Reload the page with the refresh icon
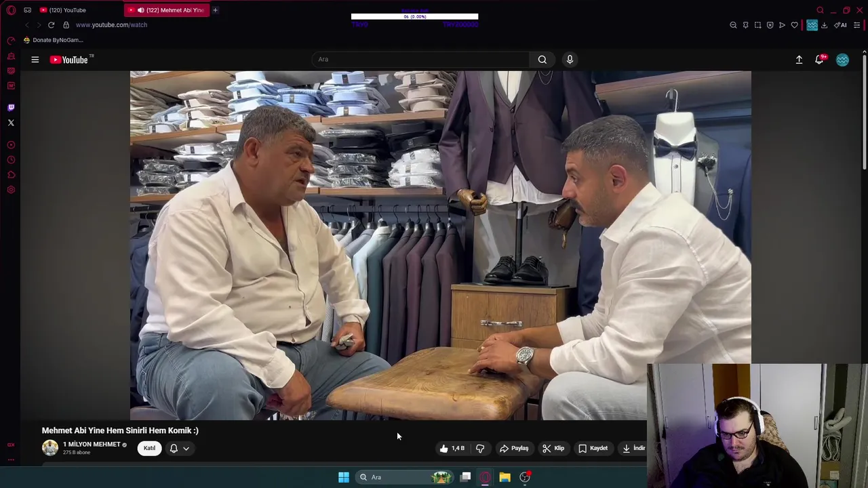The image size is (868, 488). 51,25
